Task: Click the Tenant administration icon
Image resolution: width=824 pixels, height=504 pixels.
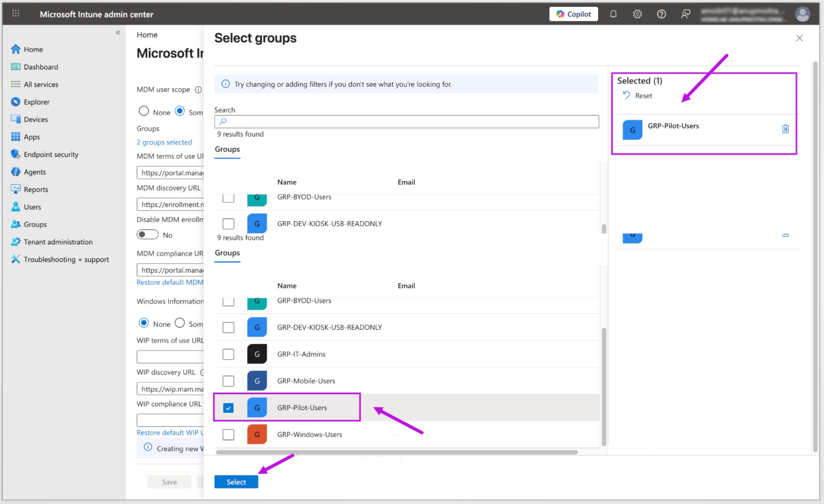Action: point(15,242)
